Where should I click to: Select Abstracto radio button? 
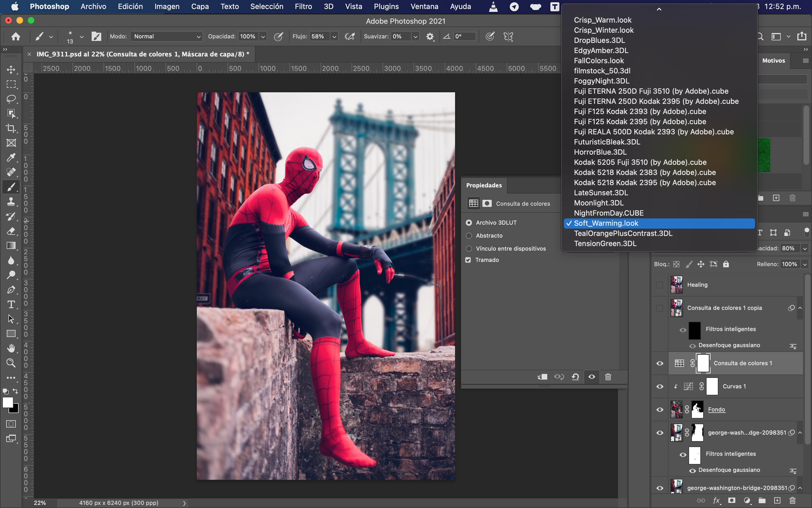469,236
